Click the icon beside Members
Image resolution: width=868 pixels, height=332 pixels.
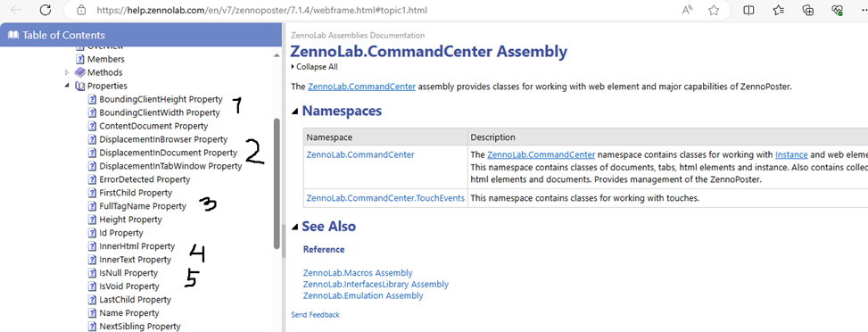tap(80, 59)
